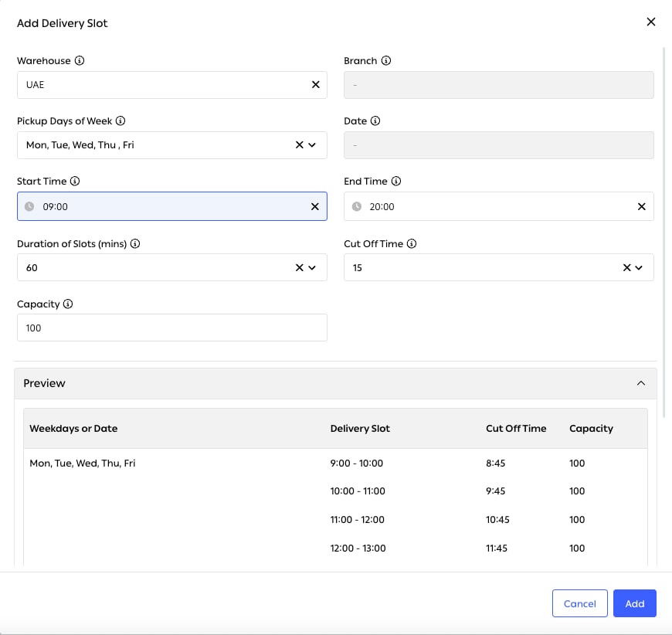Open Duration of Slots info icon
Image resolution: width=672 pixels, height=635 pixels.
(x=135, y=243)
